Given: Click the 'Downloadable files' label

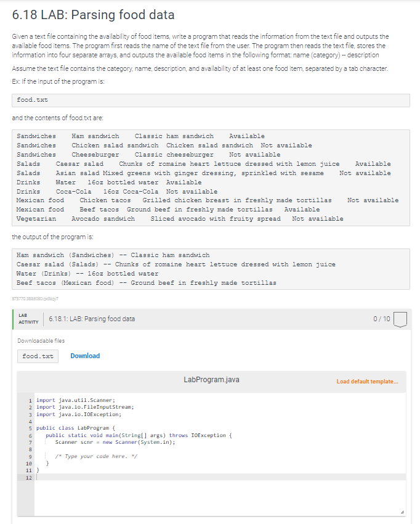Looking at the screenshot, I should 41,340.
